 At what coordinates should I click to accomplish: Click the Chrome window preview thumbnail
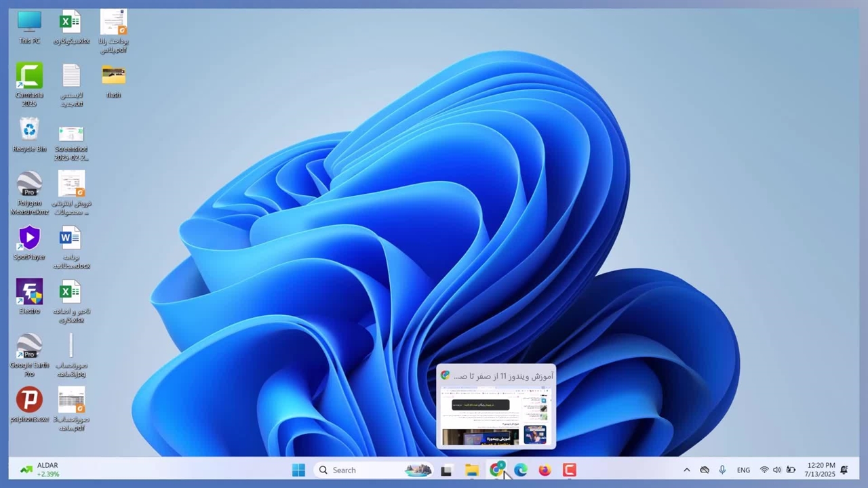point(496,415)
